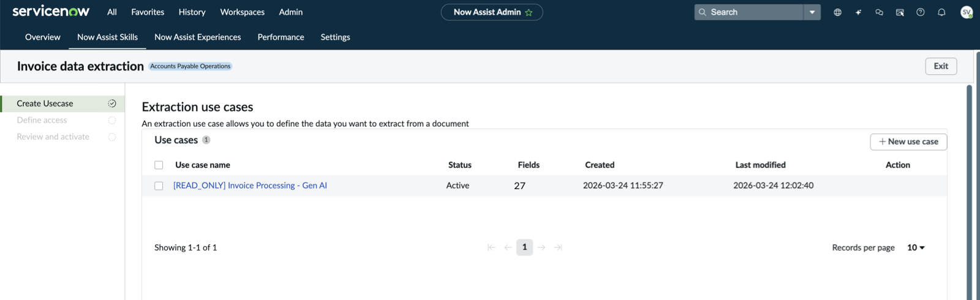This screenshot has width=980, height=300.
Task: Open the Invoice Processing - Gen AI link
Action: [x=250, y=186]
